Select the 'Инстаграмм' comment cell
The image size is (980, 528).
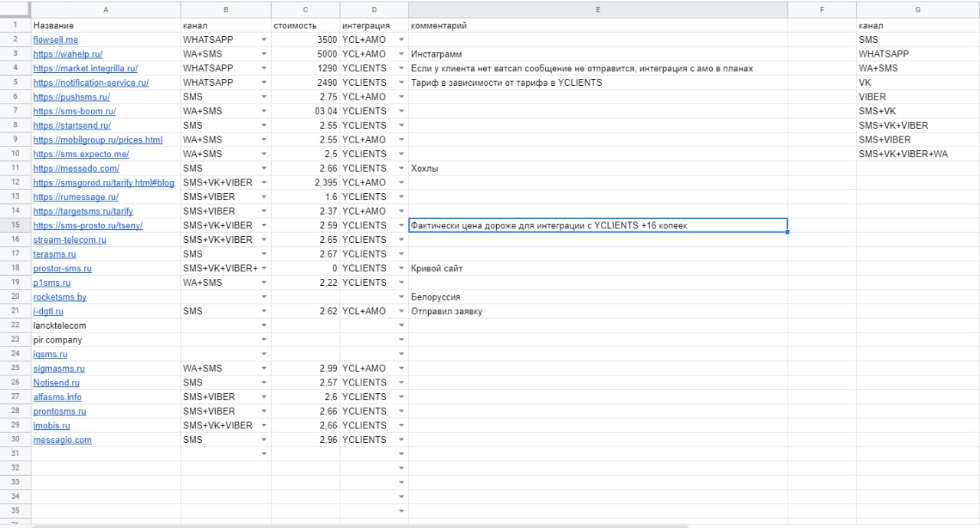pos(598,54)
